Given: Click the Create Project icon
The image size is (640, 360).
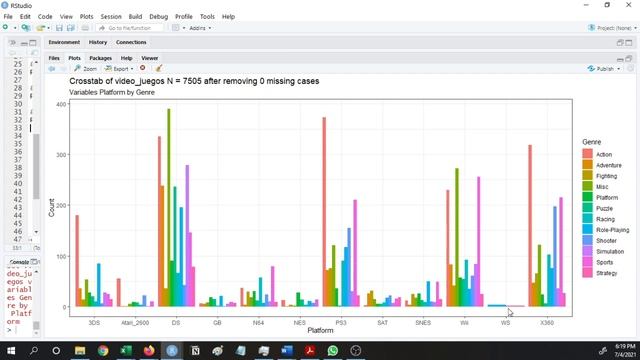Looking at the screenshot, I should pos(26,28).
